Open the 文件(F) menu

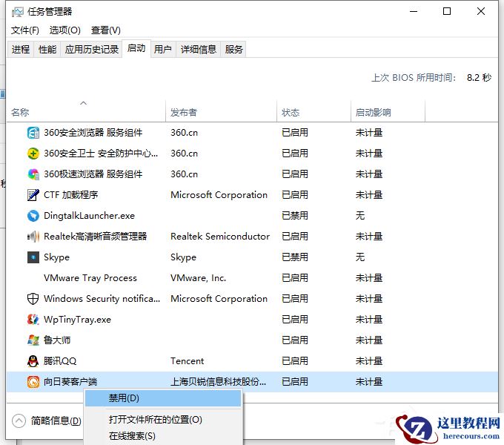point(25,30)
